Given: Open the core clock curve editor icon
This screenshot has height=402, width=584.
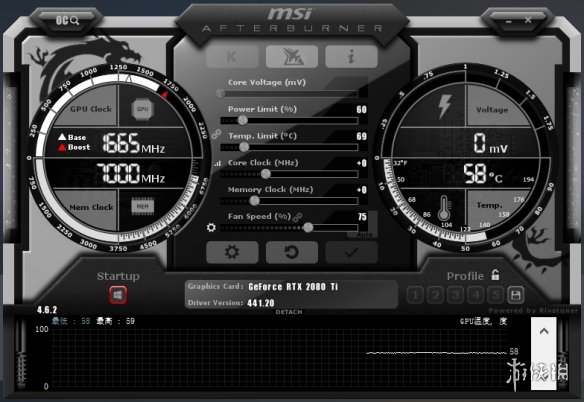Looking at the screenshot, I should (x=218, y=163).
